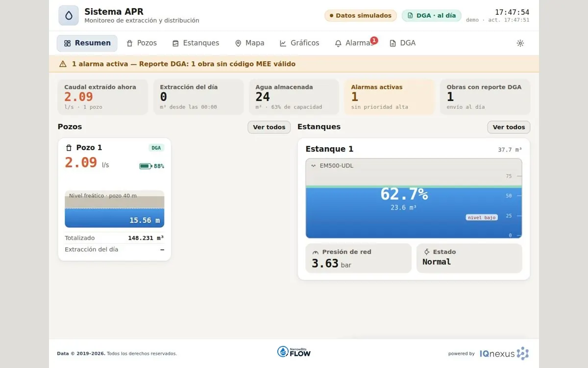Switch to the Pozos tab
Image resolution: width=588 pixels, height=368 pixels.
coord(142,43)
